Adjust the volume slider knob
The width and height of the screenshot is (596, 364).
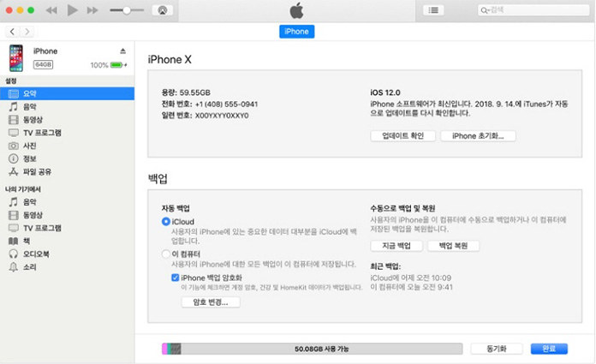click(x=127, y=10)
